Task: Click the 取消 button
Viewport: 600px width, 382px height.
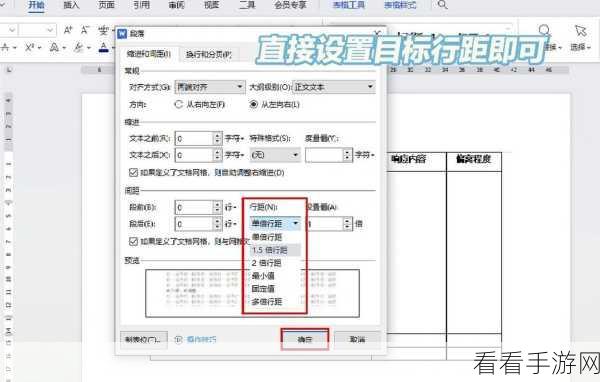Action: pos(357,339)
